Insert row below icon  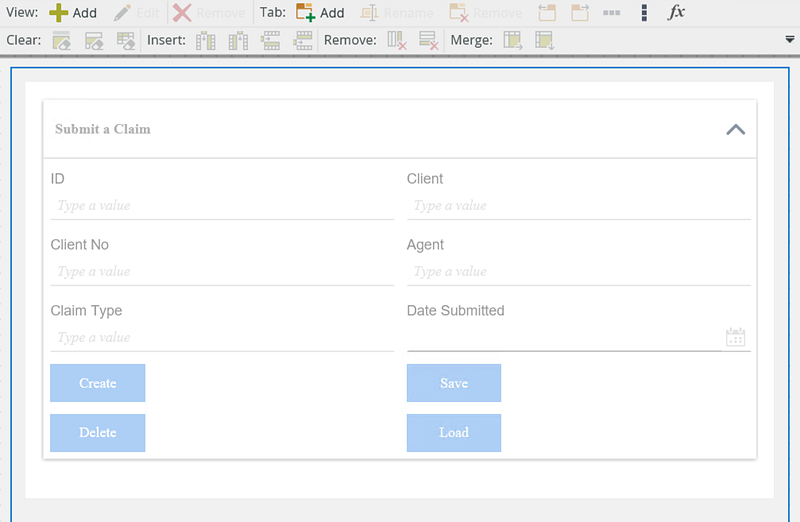pyautogui.click(x=303, y=40)
